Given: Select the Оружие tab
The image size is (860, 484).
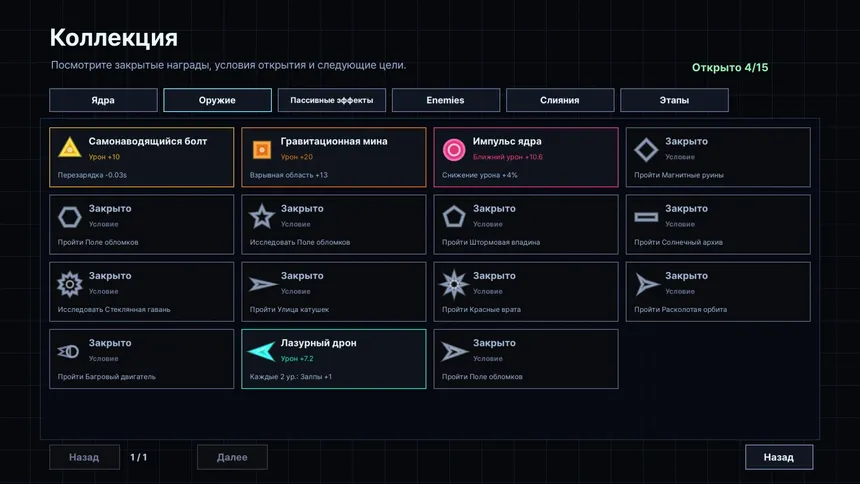Looking at the screenshot, I should (217, 100).
